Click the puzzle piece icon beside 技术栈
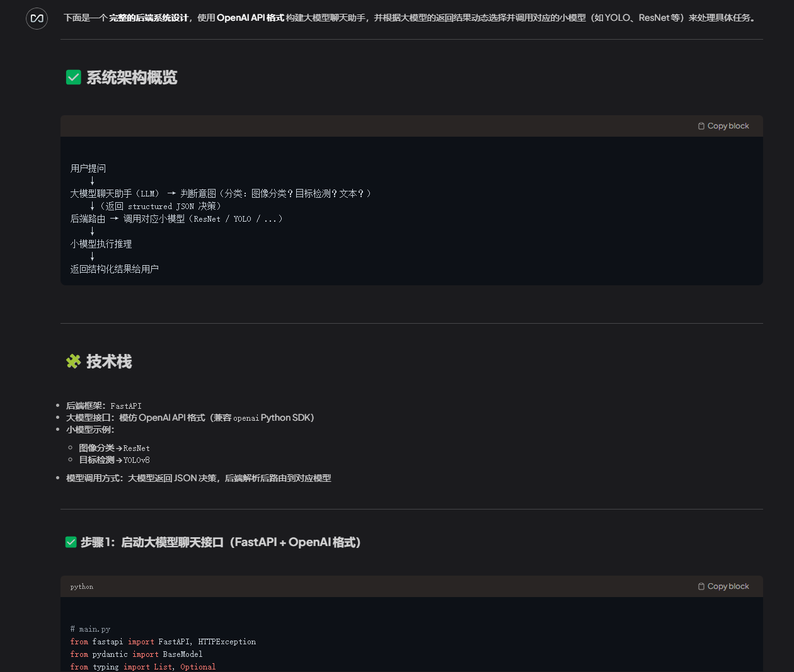 tap(74, 362)
